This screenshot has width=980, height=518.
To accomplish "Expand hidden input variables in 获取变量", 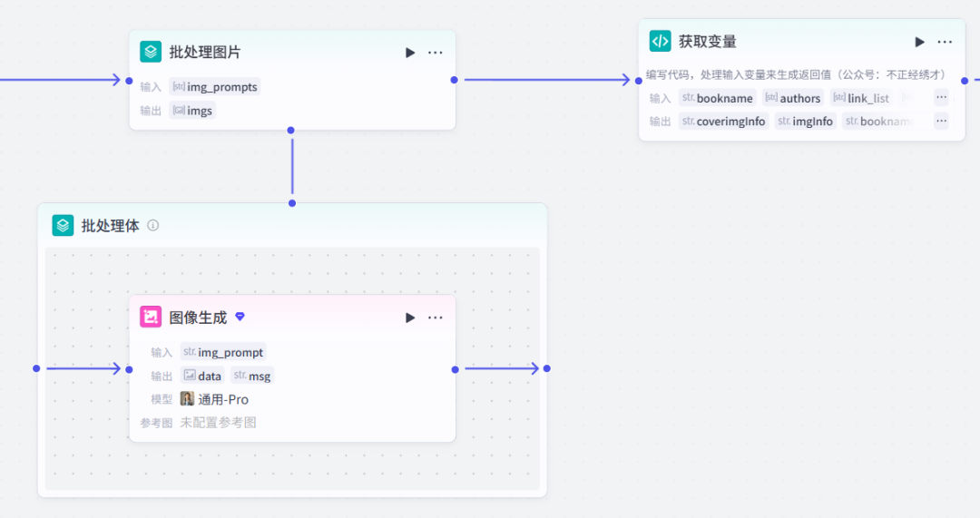I will click(x=941, y=98).
